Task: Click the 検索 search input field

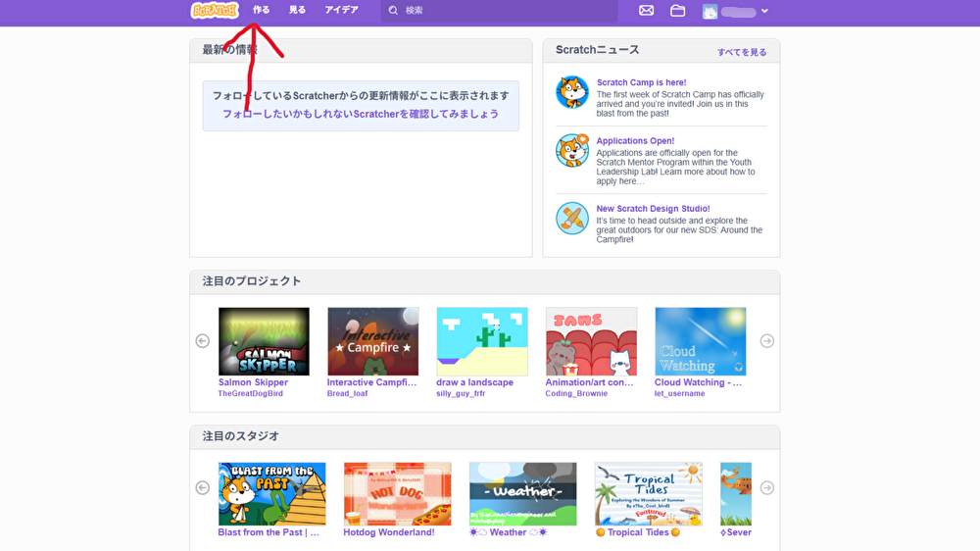Action: pos(500,11)
